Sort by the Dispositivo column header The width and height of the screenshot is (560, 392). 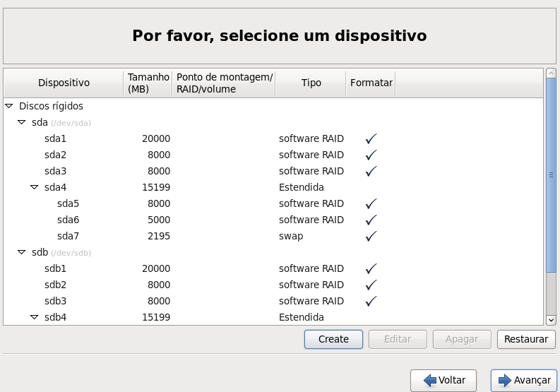64,83
